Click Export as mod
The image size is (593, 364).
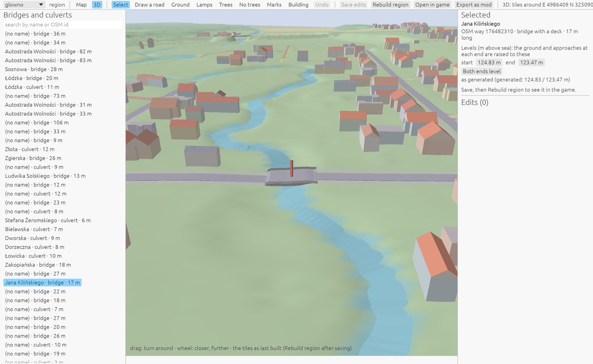point(474,5)
